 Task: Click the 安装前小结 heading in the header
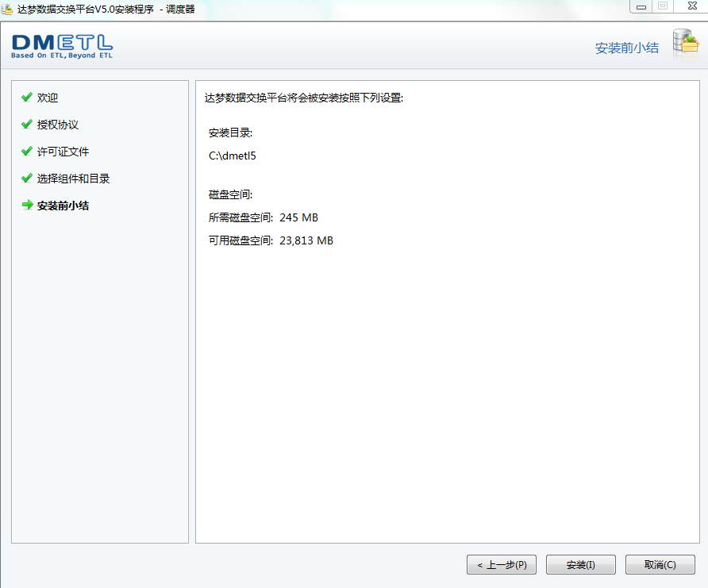627,48
